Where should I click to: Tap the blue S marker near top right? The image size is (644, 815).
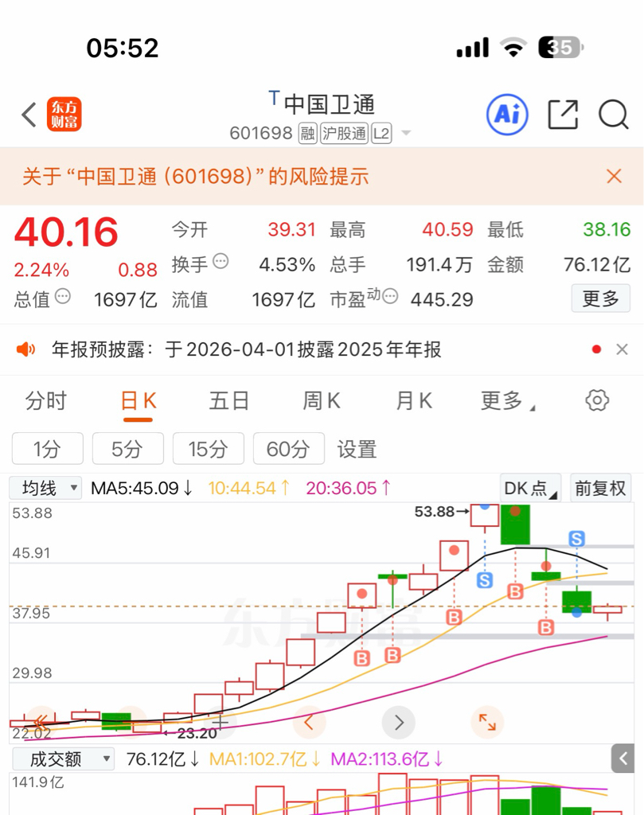(576, 539)
